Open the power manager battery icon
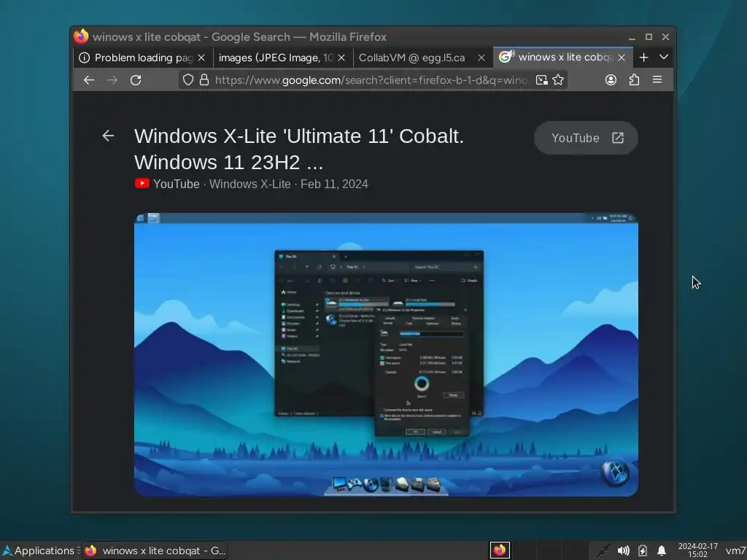This screenshot has height=560, width=747. click(x=643, y=551)
